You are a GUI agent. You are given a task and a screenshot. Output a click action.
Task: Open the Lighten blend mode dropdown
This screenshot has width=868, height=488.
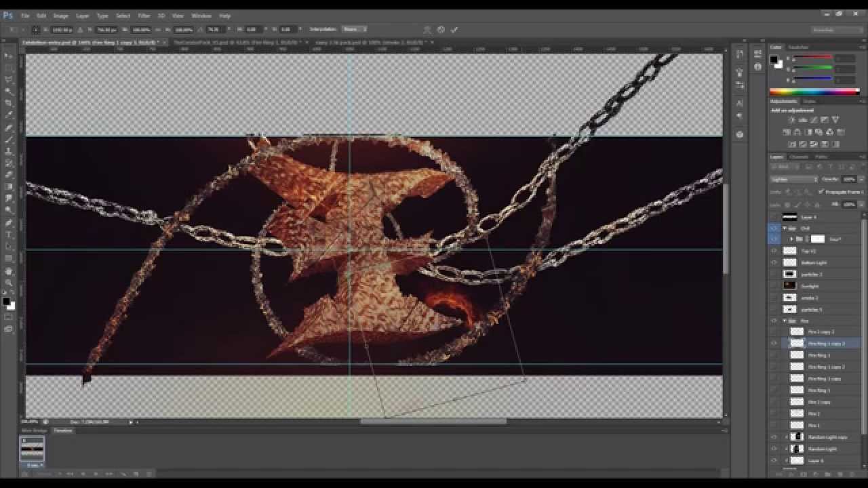pos(794,180)
